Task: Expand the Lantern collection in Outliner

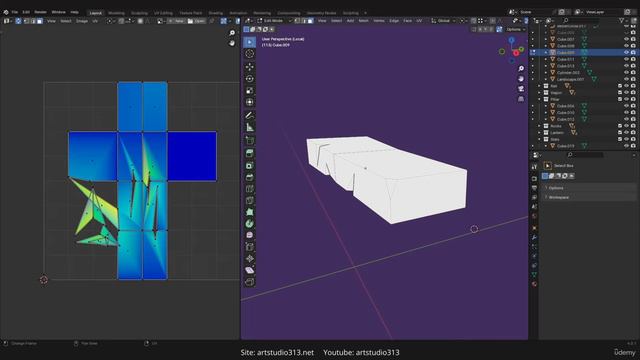Action: click(x=540, y=133)
